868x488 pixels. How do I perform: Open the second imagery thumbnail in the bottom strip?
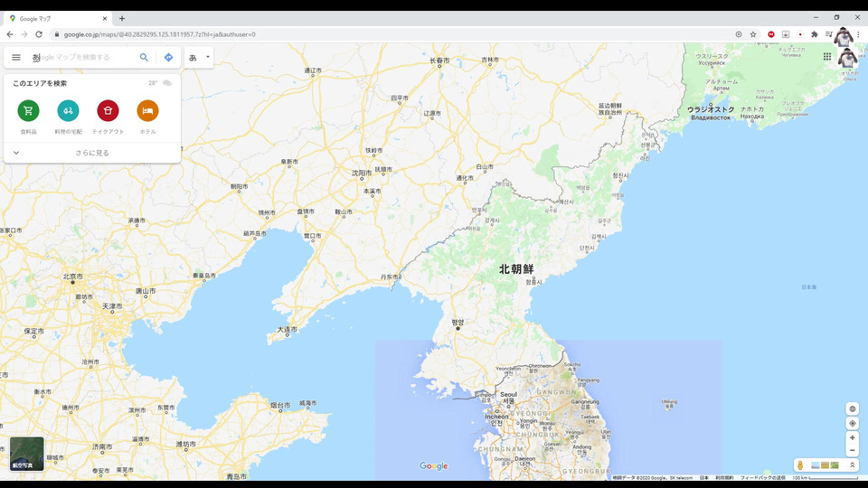(x=825, y=465)
